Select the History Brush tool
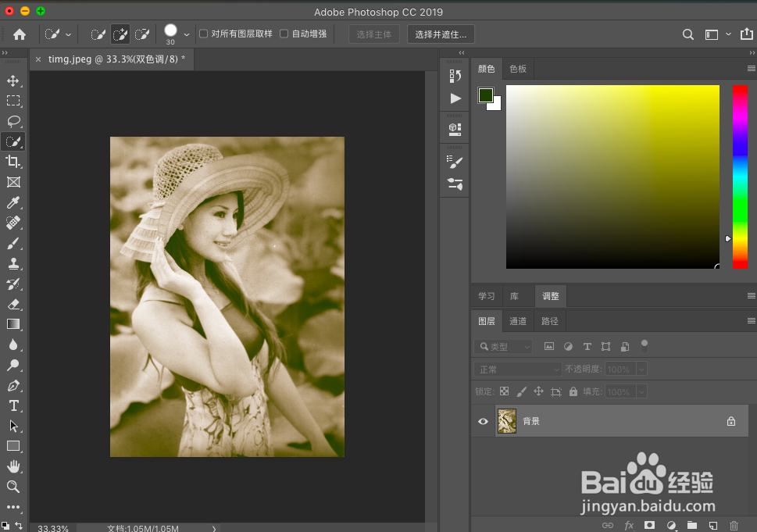 pos(13,284)
